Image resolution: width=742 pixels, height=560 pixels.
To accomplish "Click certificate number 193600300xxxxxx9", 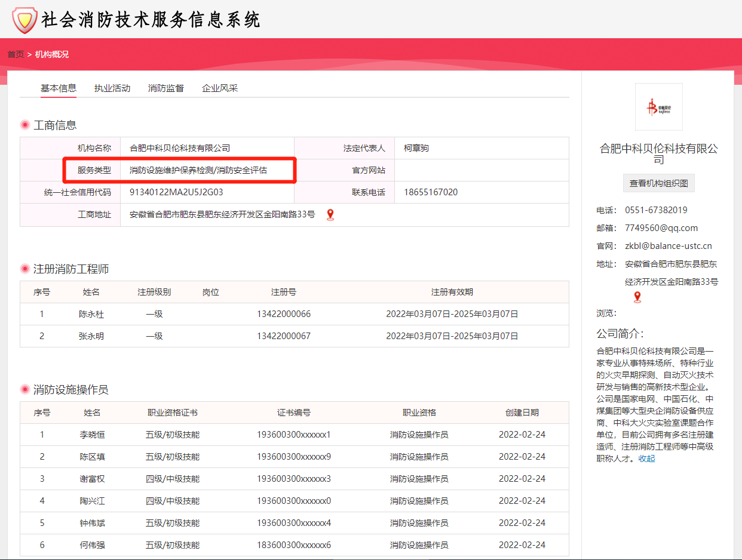I will 294,457.
